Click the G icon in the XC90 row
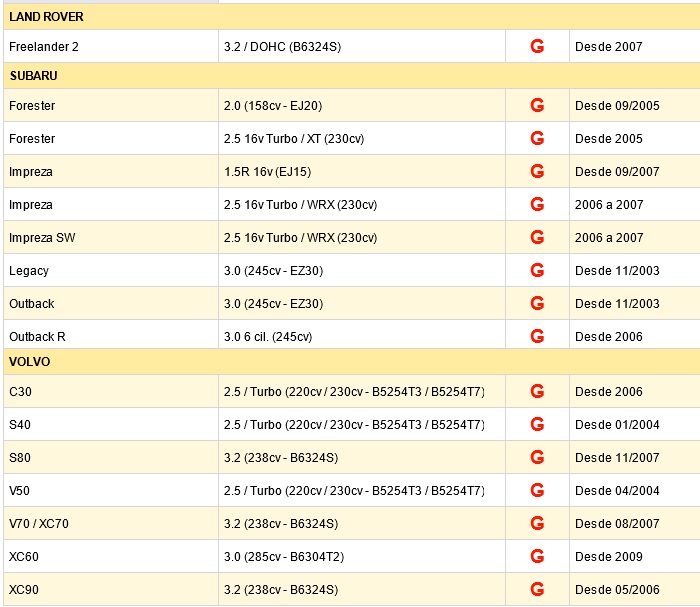700x607 pixels. click(537, 590)
